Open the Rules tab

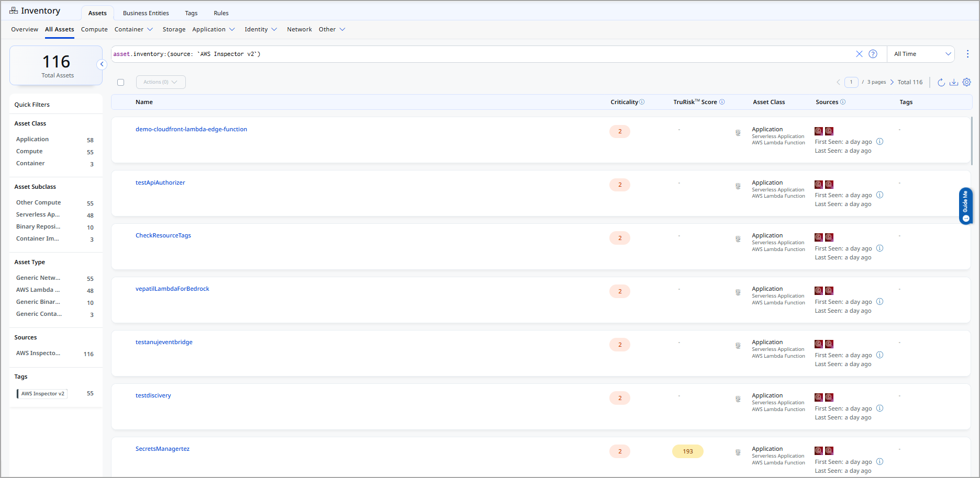[221, 13]
